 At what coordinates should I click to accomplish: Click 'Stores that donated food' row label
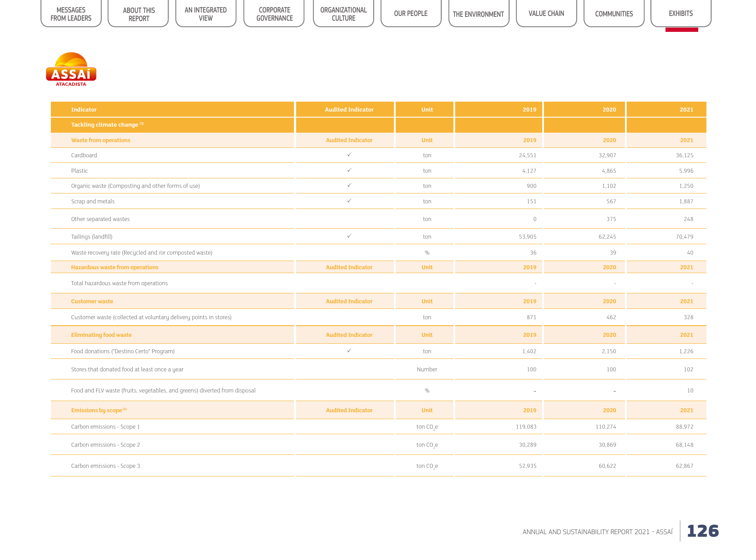click(x=127, y=369)
